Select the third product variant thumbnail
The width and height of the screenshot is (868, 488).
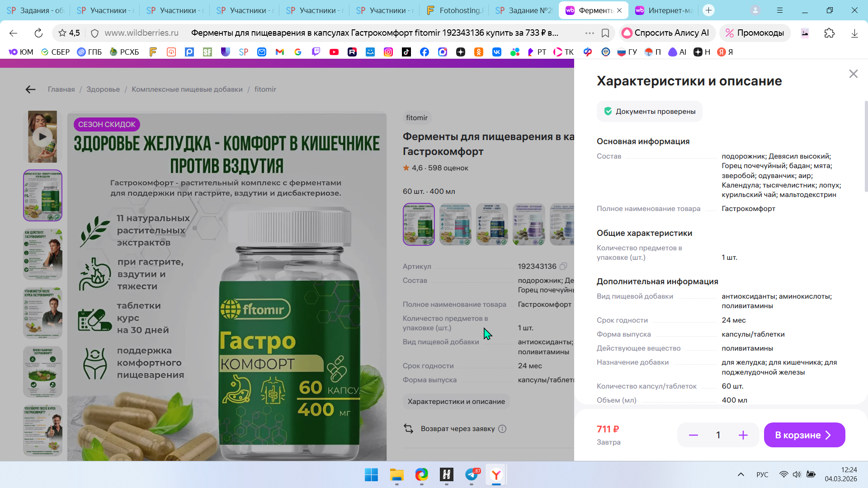coord(492,224)
